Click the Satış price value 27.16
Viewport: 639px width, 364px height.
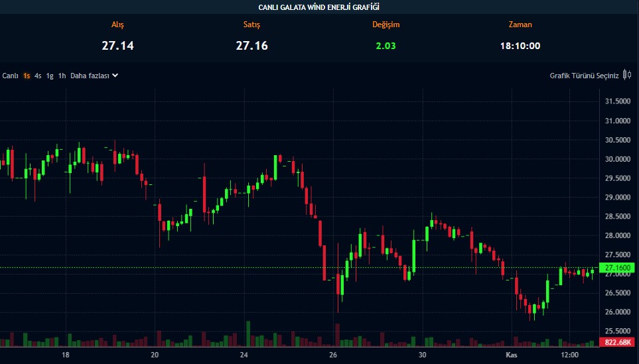(x=251, y=46)
